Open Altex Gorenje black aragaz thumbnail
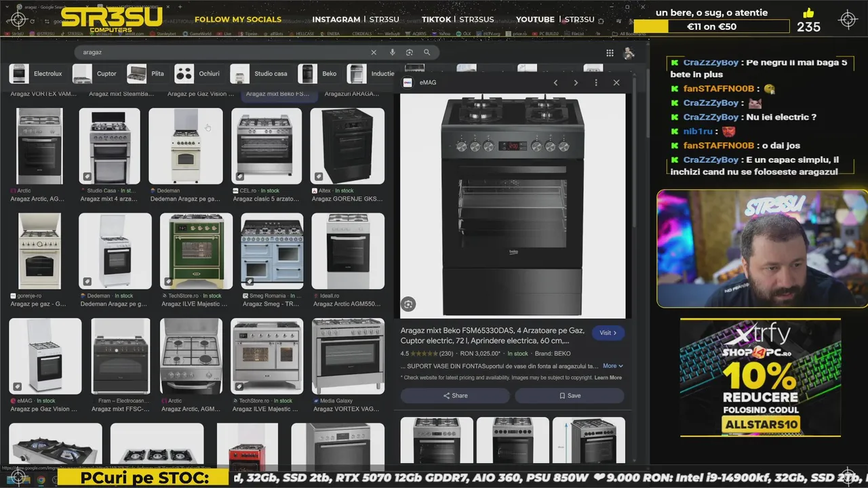The width and height of the screenshot is (868, 488). (x=347, y=146)
